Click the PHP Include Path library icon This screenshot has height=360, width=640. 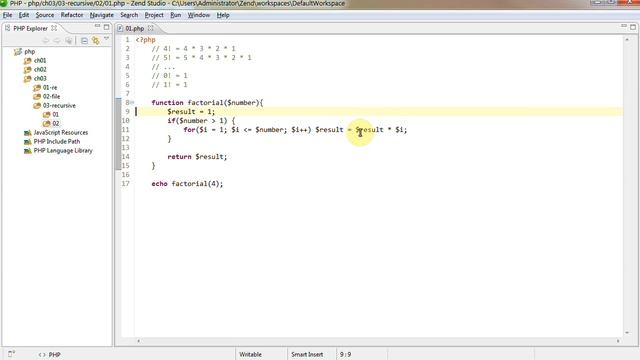pos(27,142)
